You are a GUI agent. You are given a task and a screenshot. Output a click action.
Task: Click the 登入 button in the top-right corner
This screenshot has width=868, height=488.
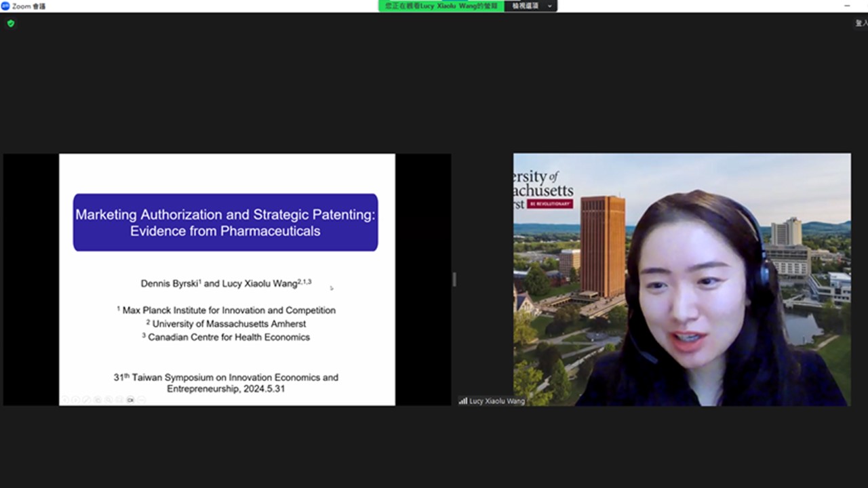(861, 23)
